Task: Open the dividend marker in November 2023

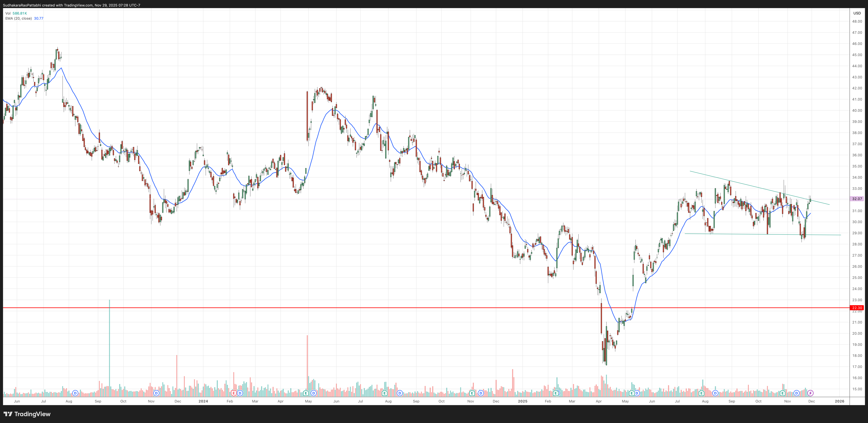Action: [156, 393]
